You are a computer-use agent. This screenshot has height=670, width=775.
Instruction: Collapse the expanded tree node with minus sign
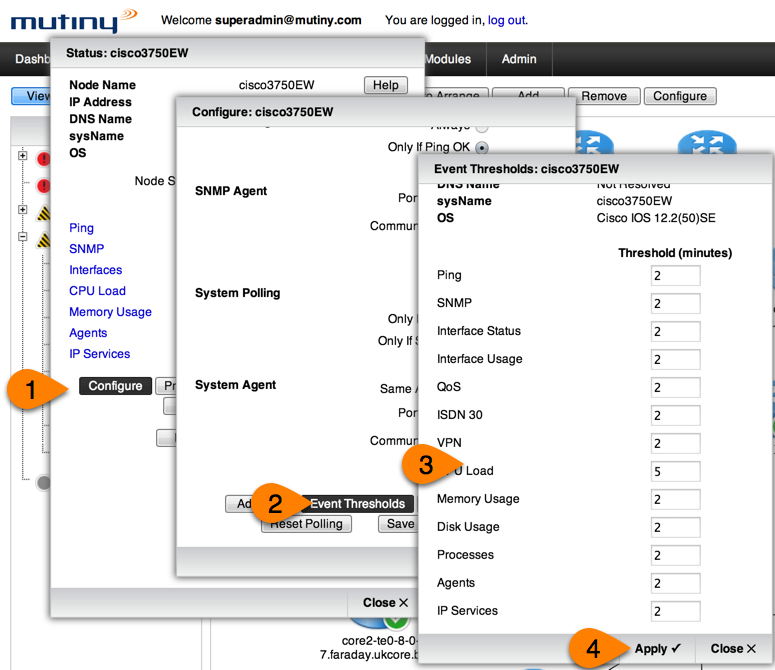pyautogui.click(x=22, y=238)
